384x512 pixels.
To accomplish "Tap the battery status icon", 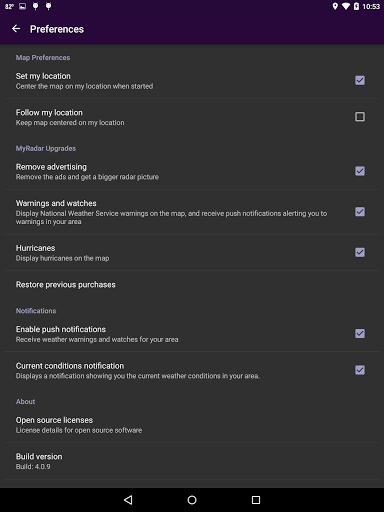I will tap(356, 6).
